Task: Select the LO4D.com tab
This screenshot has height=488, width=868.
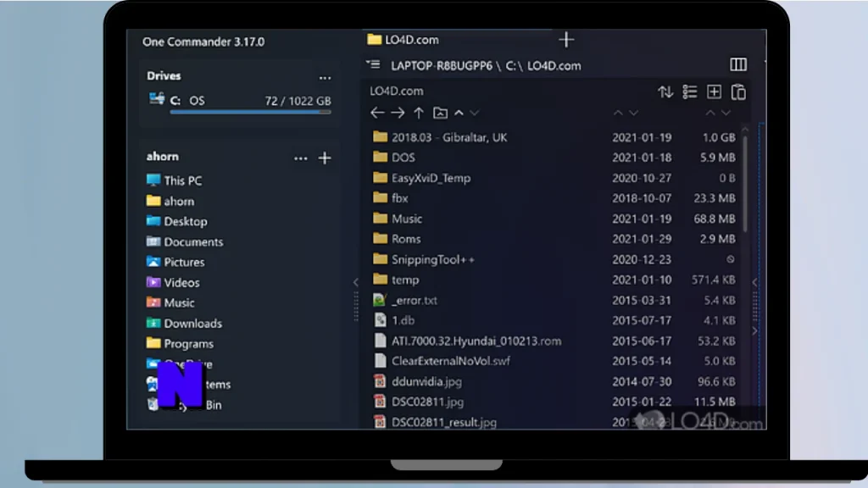Action: point(403,40)
